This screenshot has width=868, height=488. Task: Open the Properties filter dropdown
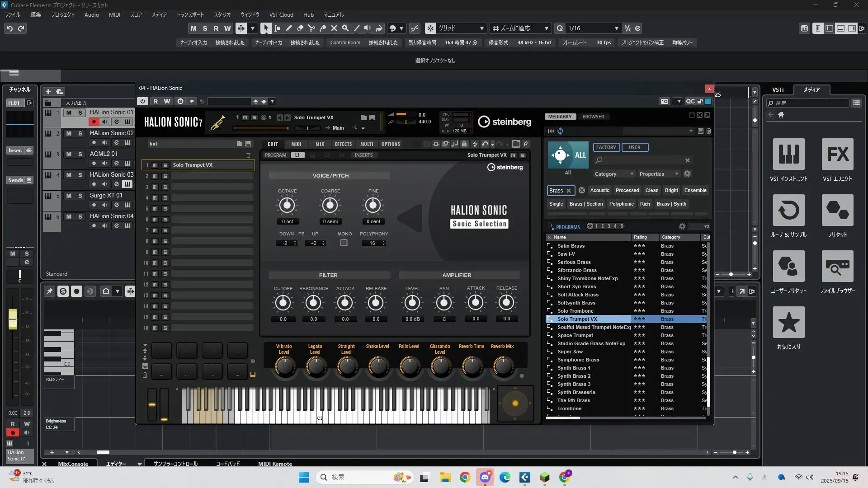(x=659, y=174)
